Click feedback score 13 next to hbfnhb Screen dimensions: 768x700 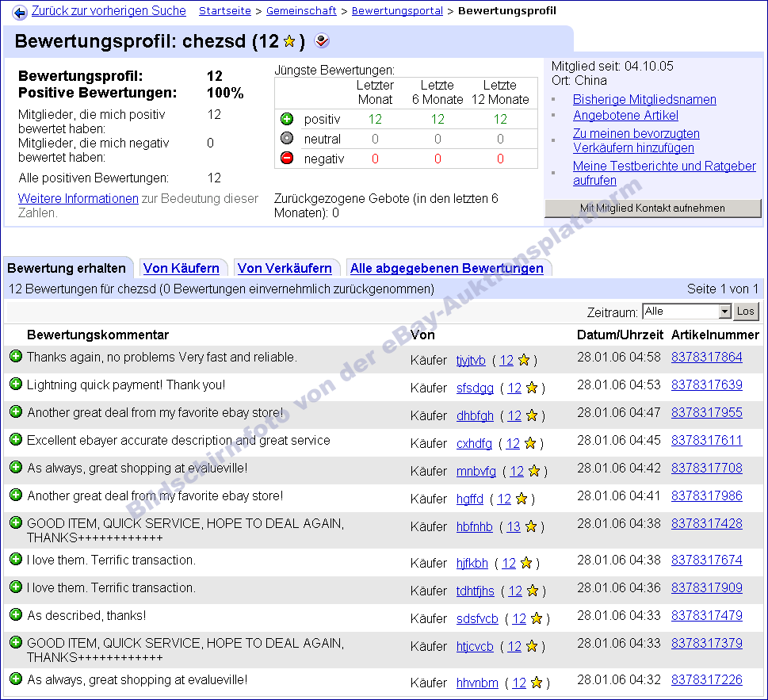[x=514, y=526]
